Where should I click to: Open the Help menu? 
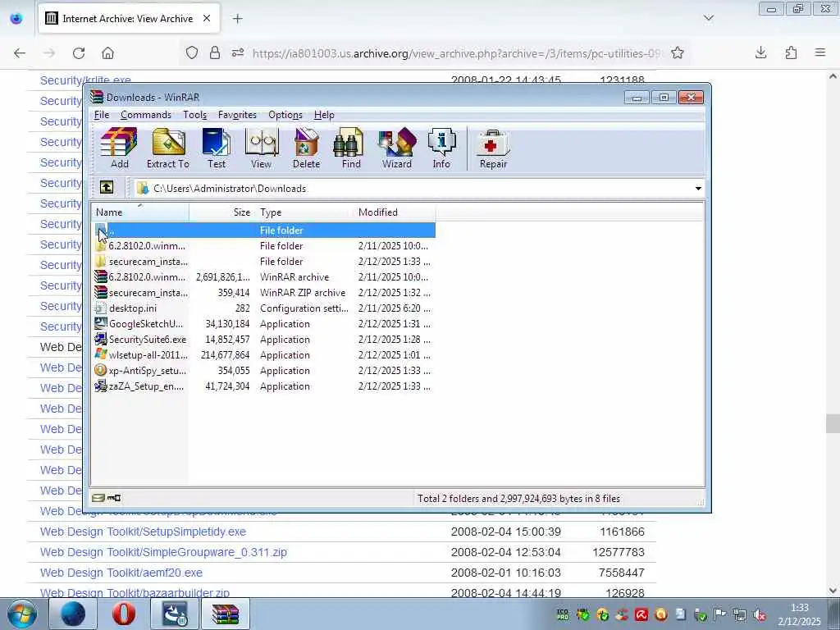324,115
